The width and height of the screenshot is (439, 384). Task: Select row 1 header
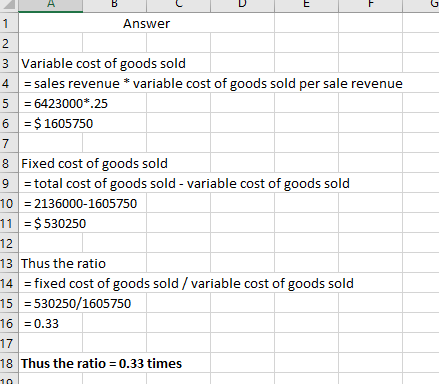tap(9, 23)
